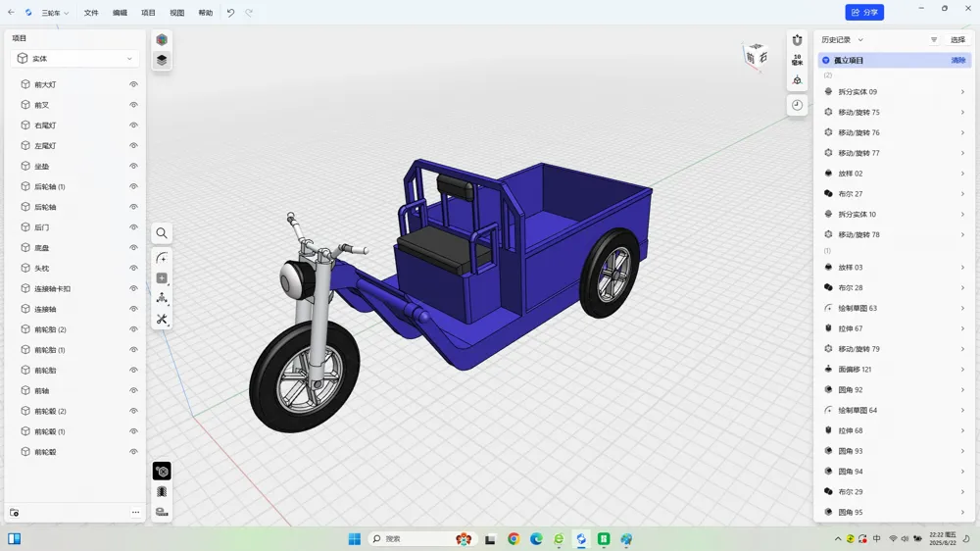Expand the 布尔 27 history entry
980x551 pixels.
pyautogui.click(x=962, y=194)
